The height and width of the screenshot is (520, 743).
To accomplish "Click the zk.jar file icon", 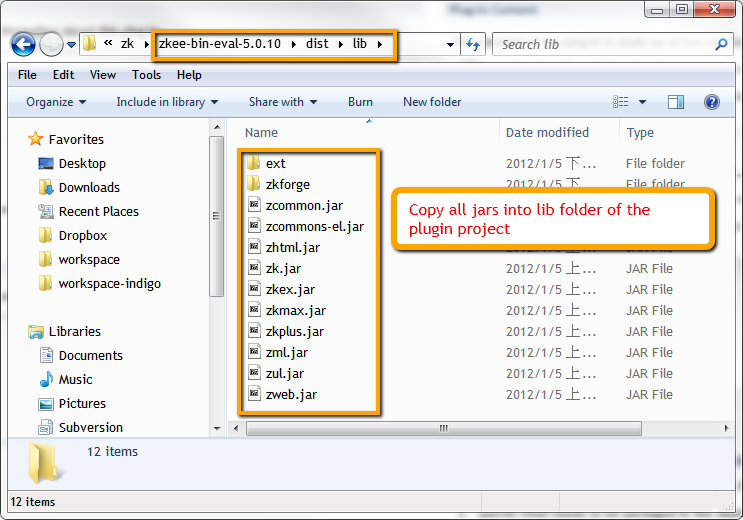I will [x=254, y=268].
